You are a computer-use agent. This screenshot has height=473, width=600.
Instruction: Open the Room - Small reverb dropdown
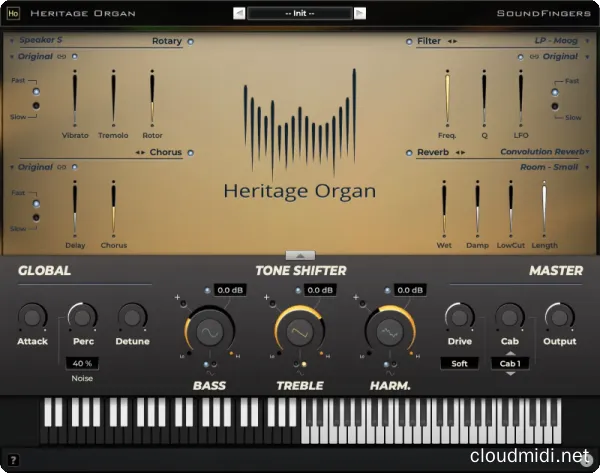[554, 167]
